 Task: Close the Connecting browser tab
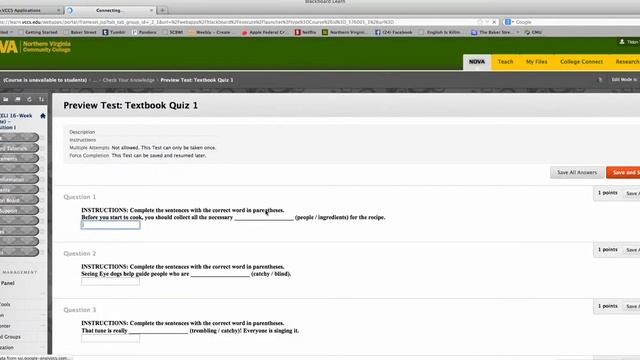pyautogui.click(x=151, y=10)
